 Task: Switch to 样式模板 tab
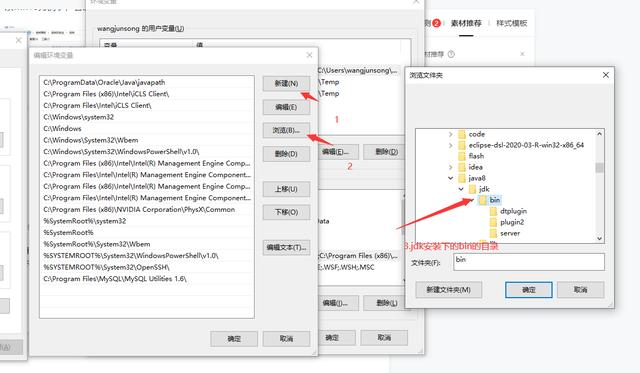512,23
